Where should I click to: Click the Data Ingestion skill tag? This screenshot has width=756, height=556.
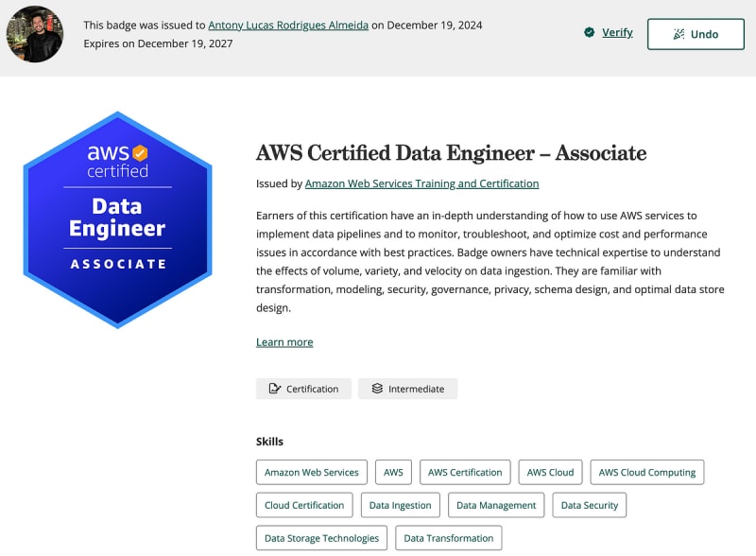[400, 505]
